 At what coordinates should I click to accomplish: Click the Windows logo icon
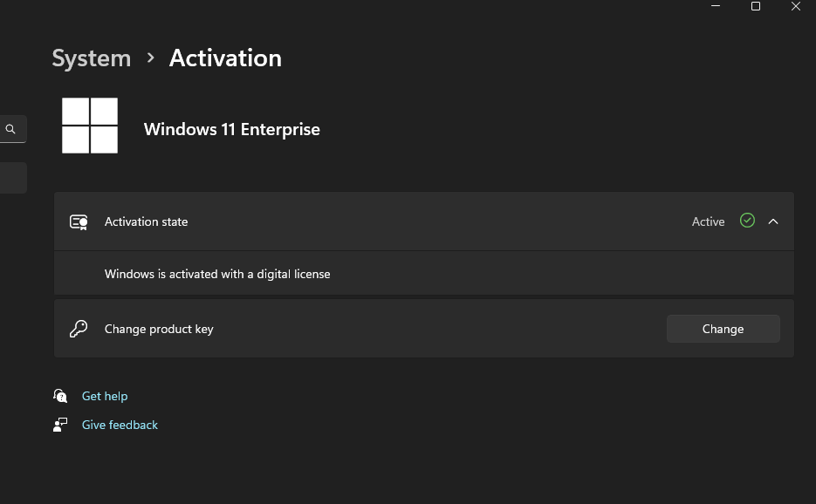90,126
